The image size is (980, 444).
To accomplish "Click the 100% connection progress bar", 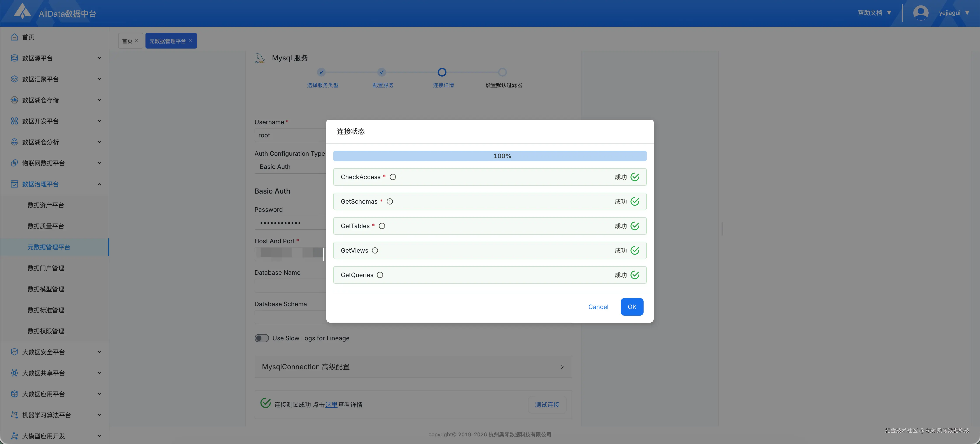I will (490, 156).
